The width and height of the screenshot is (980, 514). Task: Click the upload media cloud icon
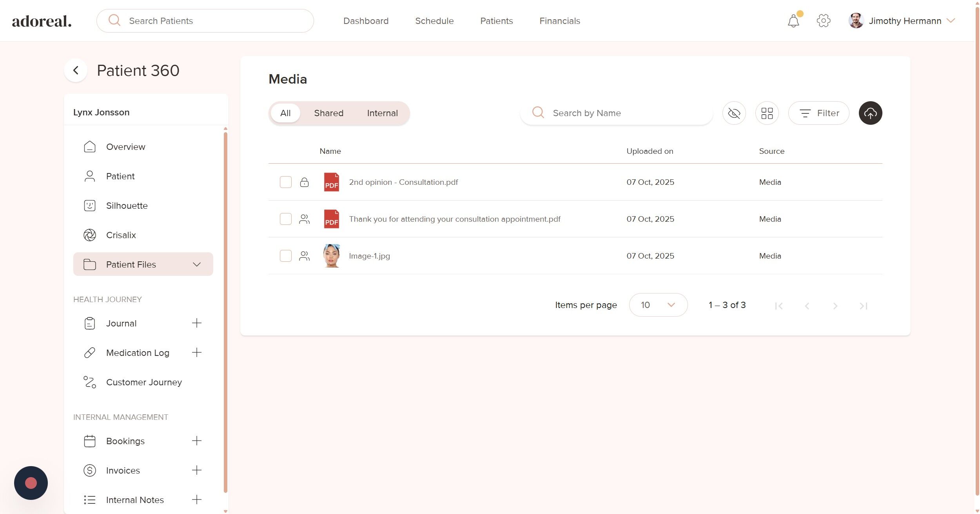click(x=870, y=113)
